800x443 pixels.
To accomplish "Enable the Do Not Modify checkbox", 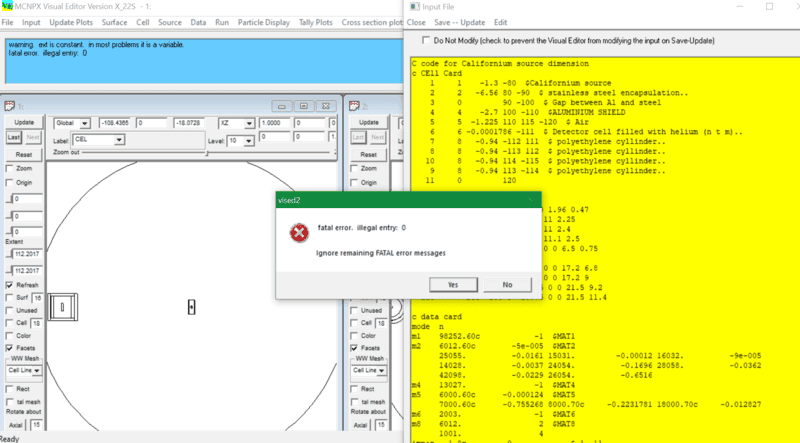I will [x=425, y=41].
